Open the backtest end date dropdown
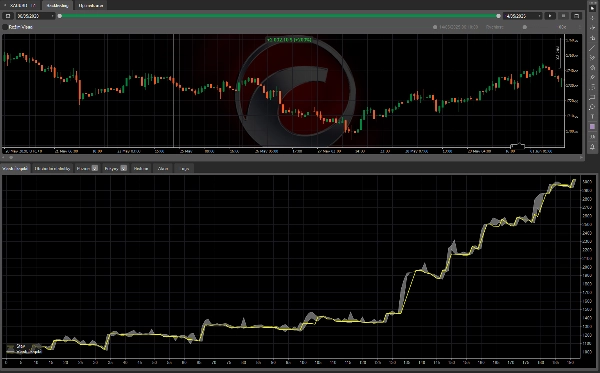600x373 pixels. pyautogui.click(x=523, y=16)
